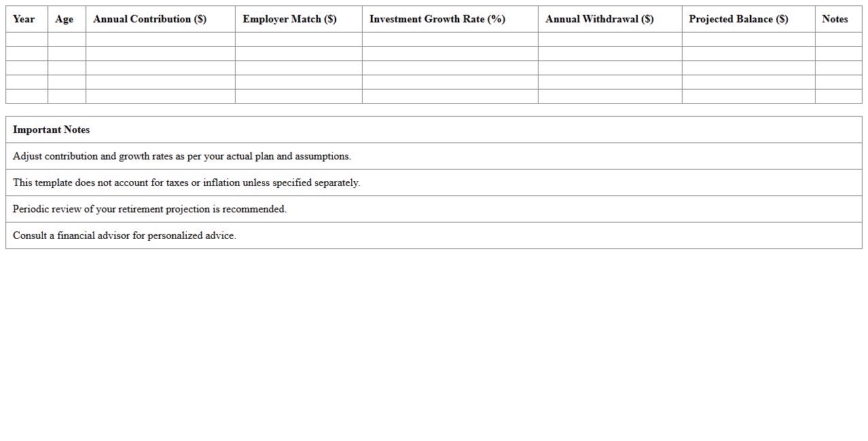
Task: Select the note about adjusting contribution rates
Action: [182, 156]
